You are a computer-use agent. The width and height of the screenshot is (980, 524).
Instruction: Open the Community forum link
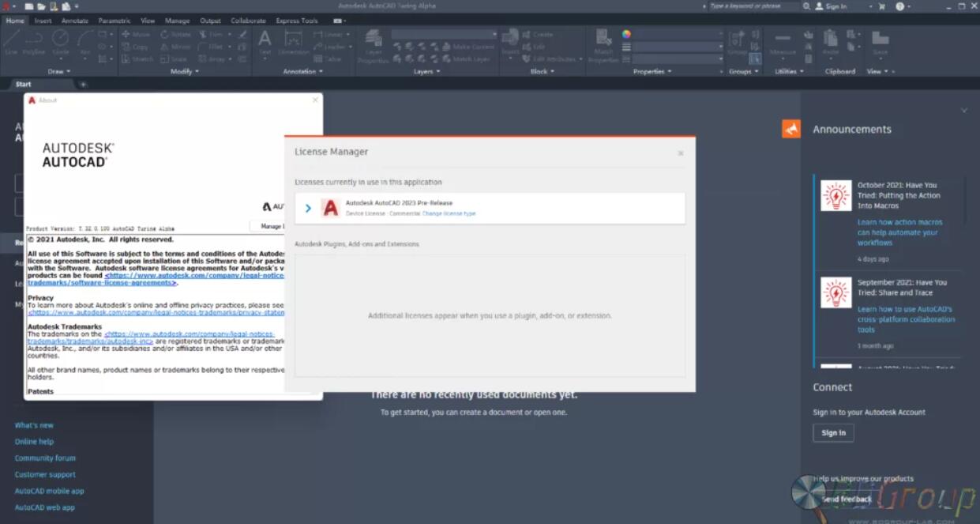(45, 458)
